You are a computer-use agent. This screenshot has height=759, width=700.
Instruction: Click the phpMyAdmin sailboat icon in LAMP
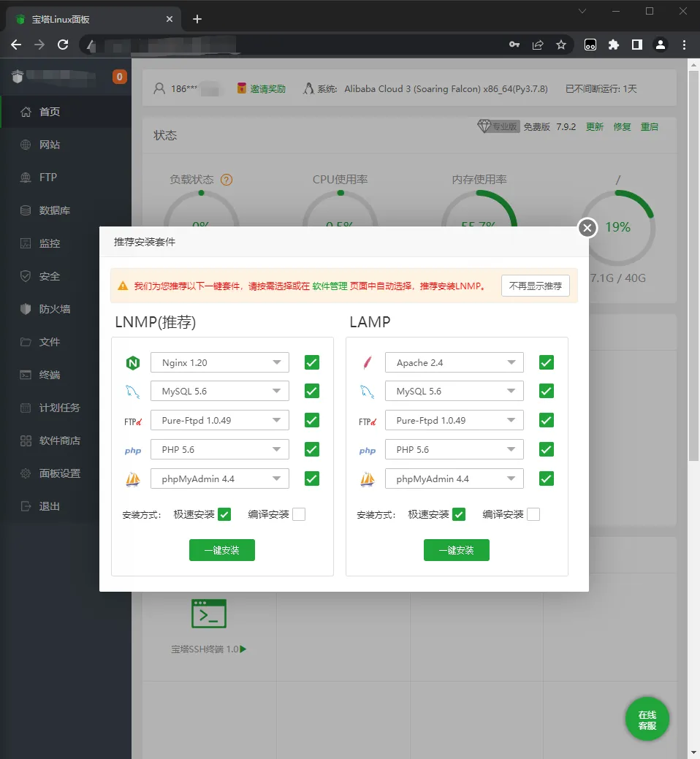tap(368, 479)
